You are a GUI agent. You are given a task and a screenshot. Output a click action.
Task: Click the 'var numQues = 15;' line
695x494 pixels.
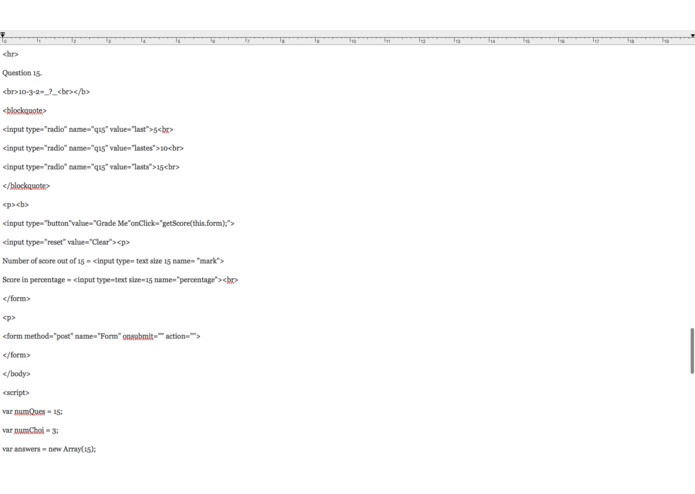tap(32, 412)
